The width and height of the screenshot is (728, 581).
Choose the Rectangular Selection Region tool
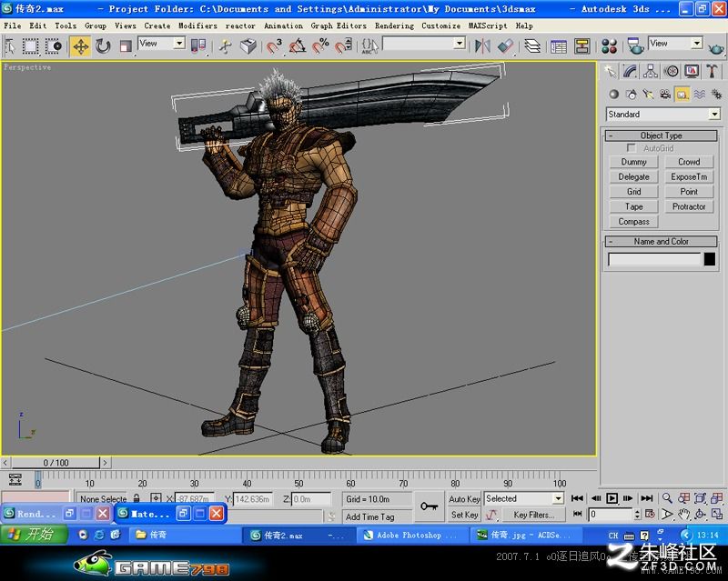[x=31, y=46]
